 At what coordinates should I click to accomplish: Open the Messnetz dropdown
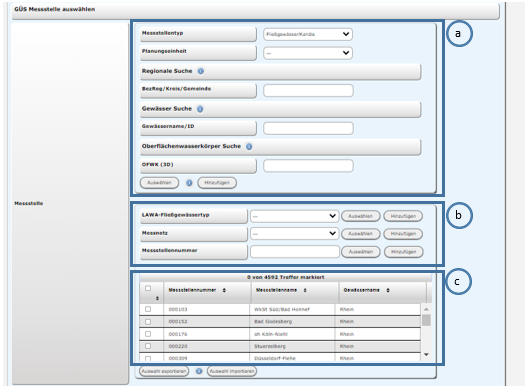click(294, 234)
